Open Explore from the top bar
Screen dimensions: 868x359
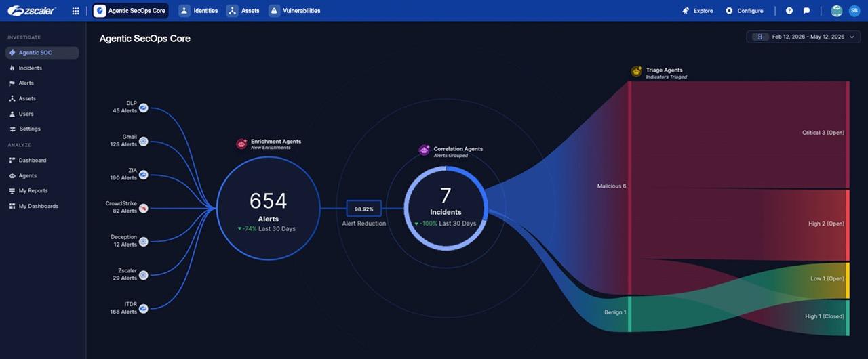[698, 11]
